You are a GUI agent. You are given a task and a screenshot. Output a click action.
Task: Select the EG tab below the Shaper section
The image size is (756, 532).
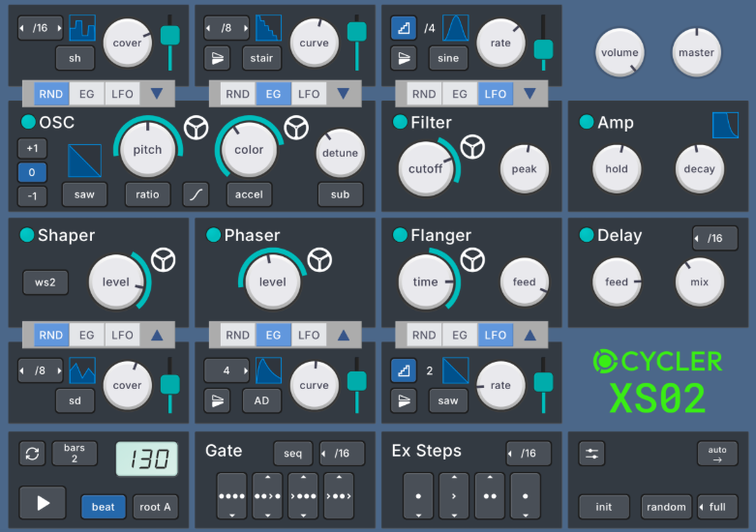[x=87, y=336]
